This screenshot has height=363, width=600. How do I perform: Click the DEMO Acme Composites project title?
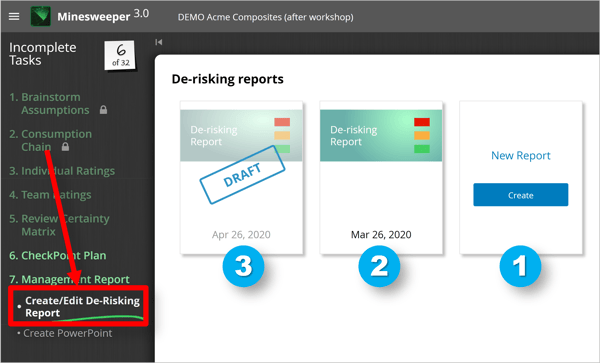point(266,17)
